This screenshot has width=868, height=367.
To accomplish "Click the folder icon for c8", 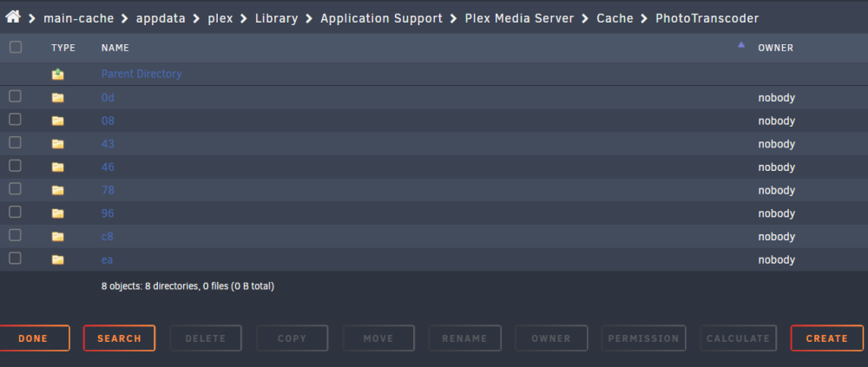I will pyautogui.click(x=57, y=237).
